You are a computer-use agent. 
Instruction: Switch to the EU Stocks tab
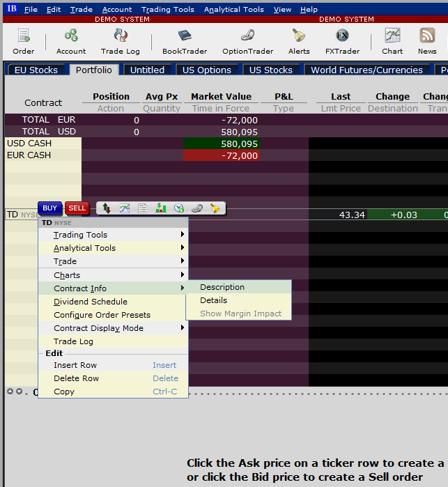(36, 70)
